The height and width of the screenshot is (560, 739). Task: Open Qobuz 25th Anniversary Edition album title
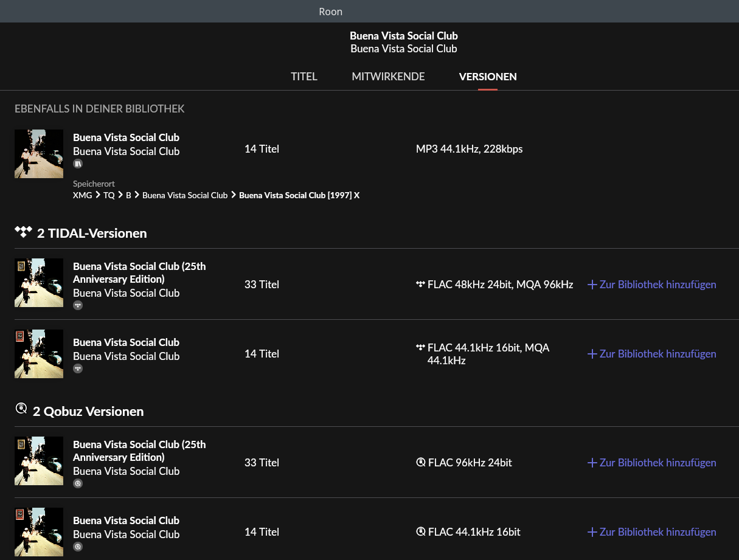click(139, 451)
